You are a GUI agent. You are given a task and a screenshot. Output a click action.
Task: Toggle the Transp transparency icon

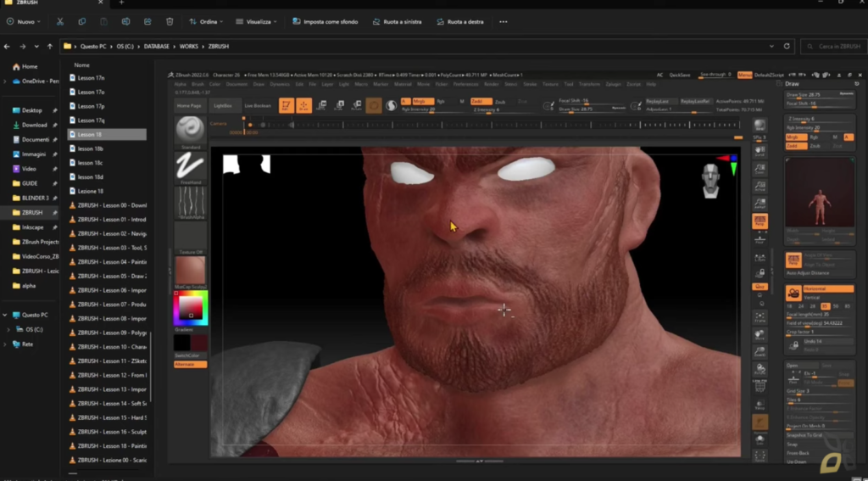pyautogui.click(x=759, y=404)
